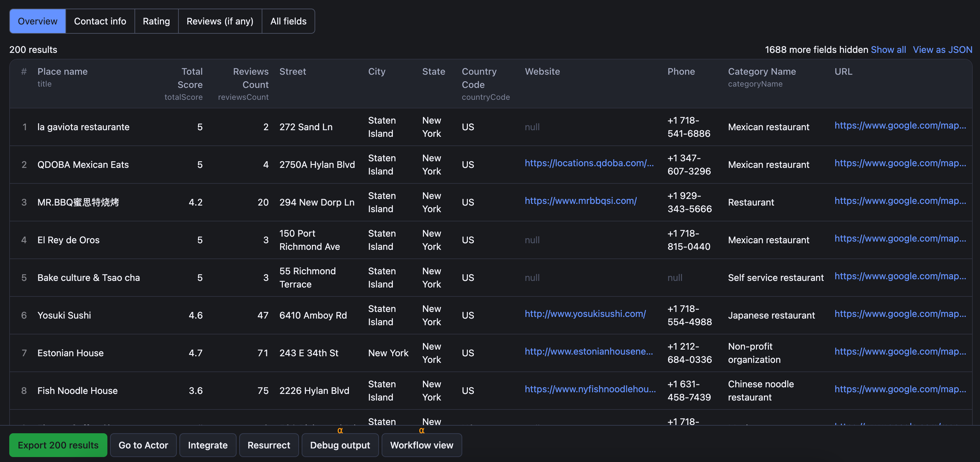Open the Contact info tab
Screen dimensions: 980x462
coord(100,21)
